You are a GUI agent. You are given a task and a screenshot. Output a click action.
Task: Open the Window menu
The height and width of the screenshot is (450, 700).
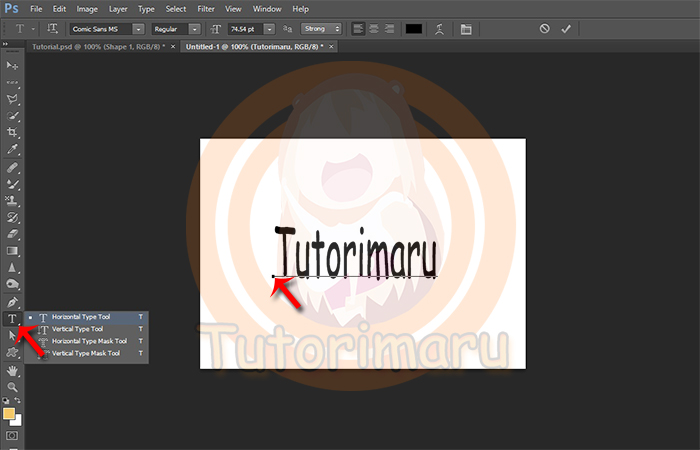pos(267,9)
